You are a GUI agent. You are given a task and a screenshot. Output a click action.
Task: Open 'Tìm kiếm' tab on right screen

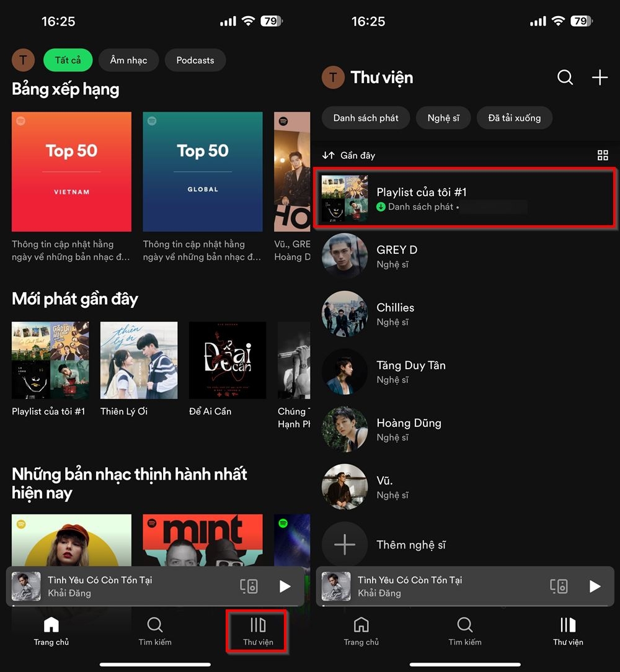[x=465, y=631]
